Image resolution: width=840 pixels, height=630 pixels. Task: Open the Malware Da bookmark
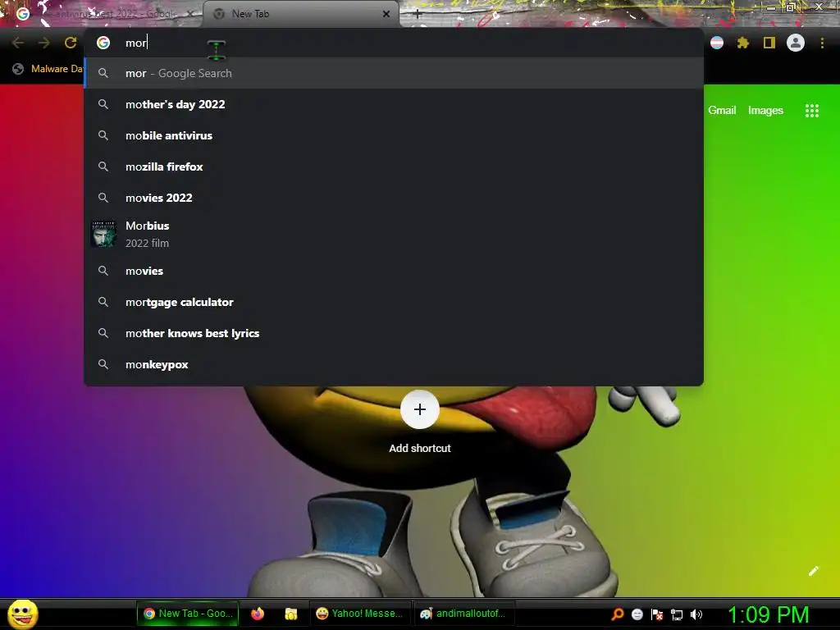(x=47, y=69)
